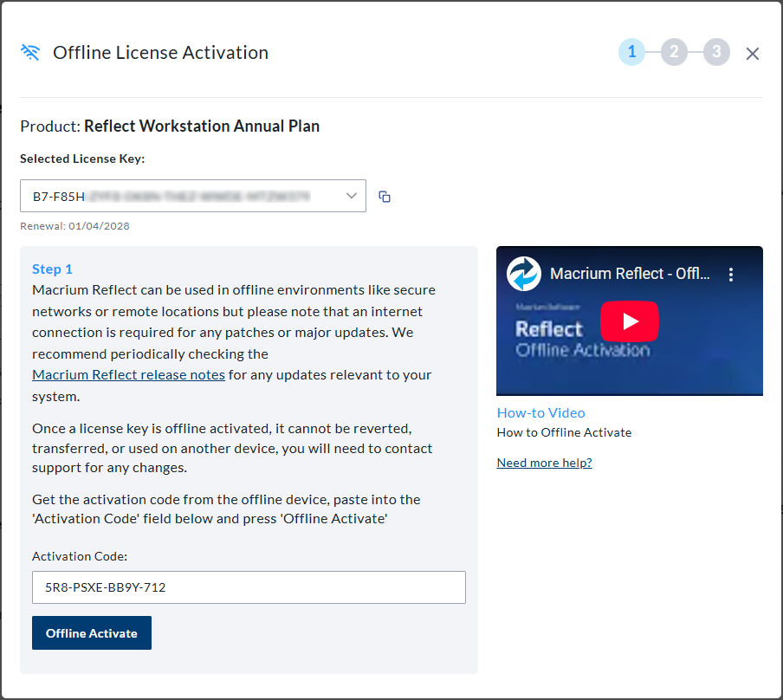Click the license key dropdown chevron arrow
Viewport: 783px width, 700px height.
pos(351,196)
